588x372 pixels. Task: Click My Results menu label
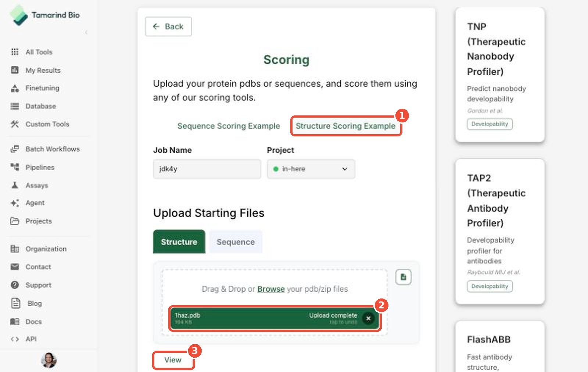coord(43,70)
